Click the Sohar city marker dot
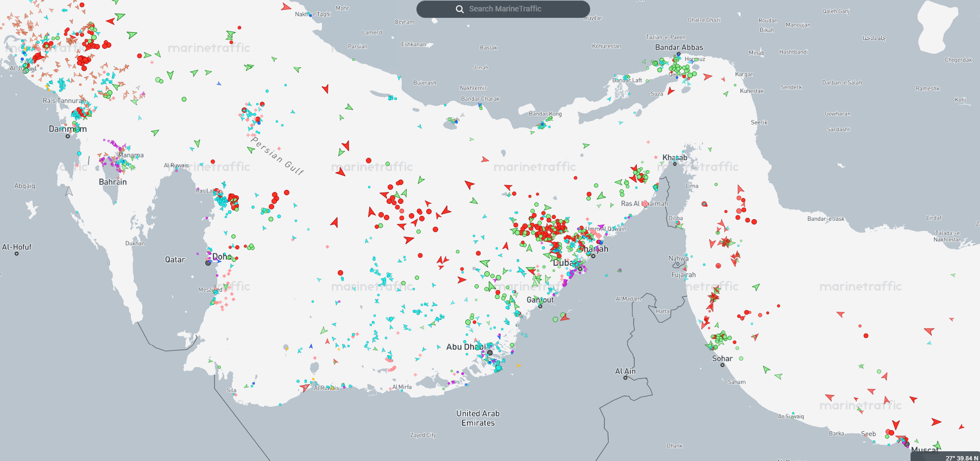This screenshot has width=980, height=461. tap(723, 365)
